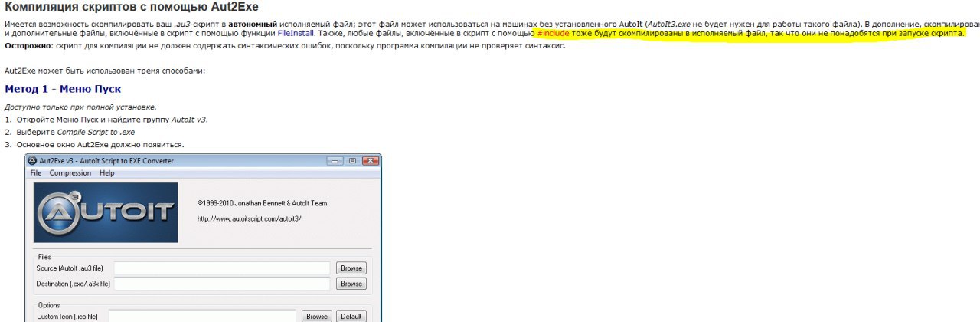
Task: Open the Help menu in Aut2Exe
Action: pyautogui.click(x=106, y=173)
